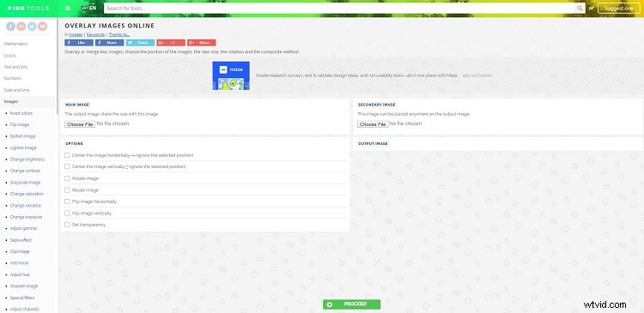
Task: Open the sidebar Facebook round icon
Action: click(x=10, y=27)
